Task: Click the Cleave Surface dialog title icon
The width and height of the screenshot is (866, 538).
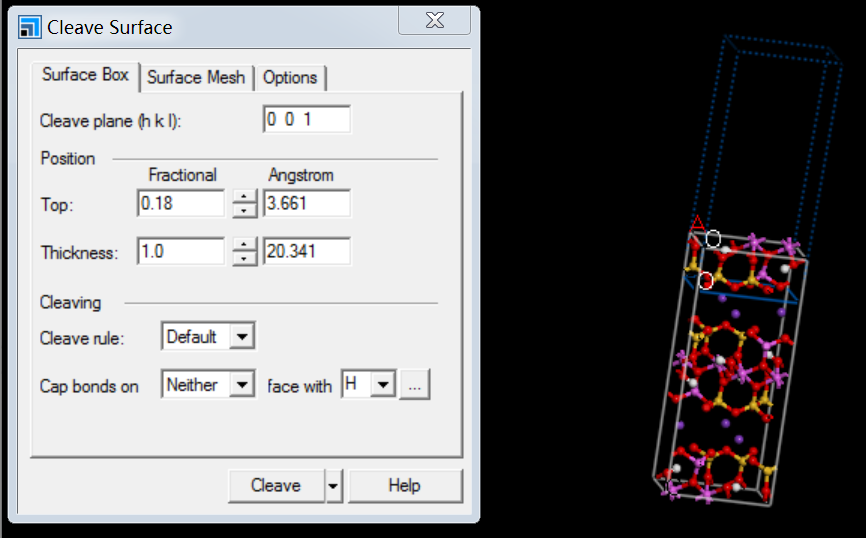Action: coord(29,27)
